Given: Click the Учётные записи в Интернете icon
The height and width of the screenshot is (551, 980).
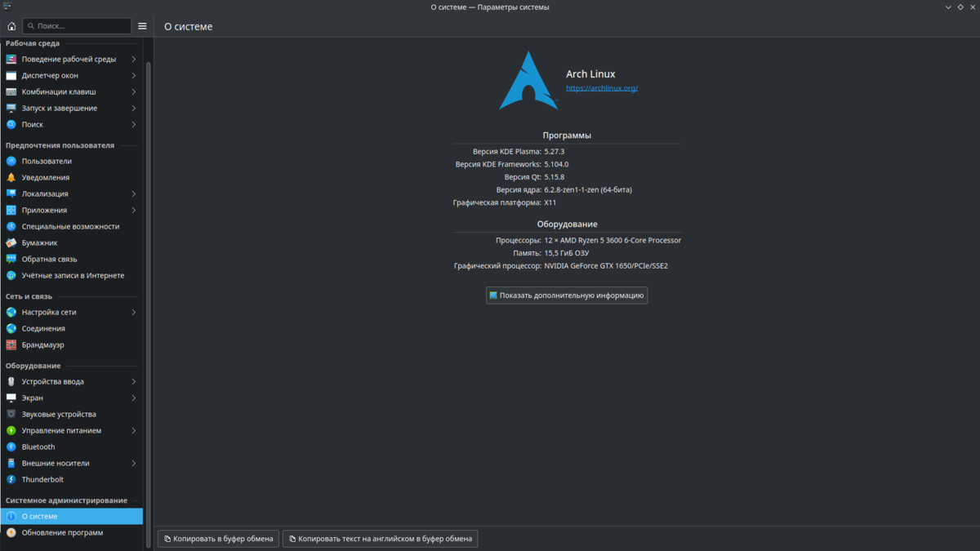Looking at the screenshot, I should coord(11,275).
